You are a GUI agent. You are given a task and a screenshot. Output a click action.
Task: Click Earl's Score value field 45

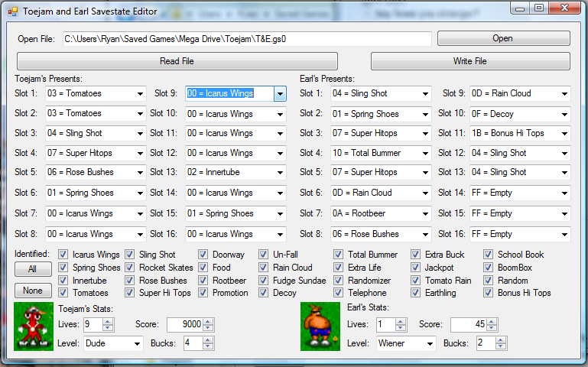pos(469,325)
